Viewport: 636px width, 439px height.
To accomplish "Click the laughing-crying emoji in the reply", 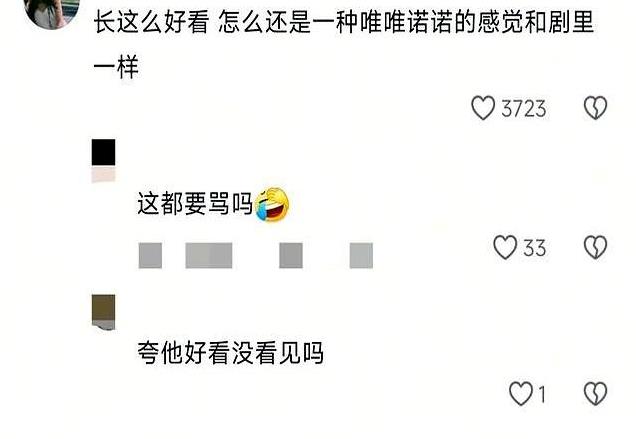I will [272, 204].
